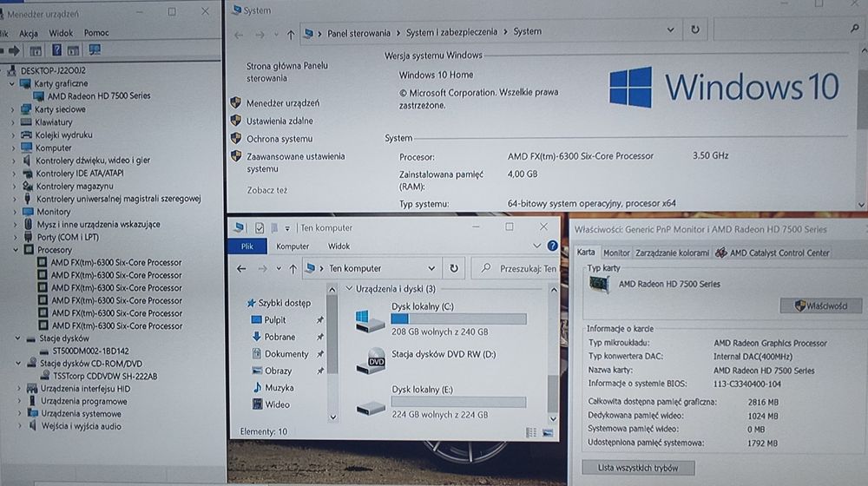868x486 pixels.
Task: Open AMD Catalyst Control Center tab
Action: [x=773, y=253]
